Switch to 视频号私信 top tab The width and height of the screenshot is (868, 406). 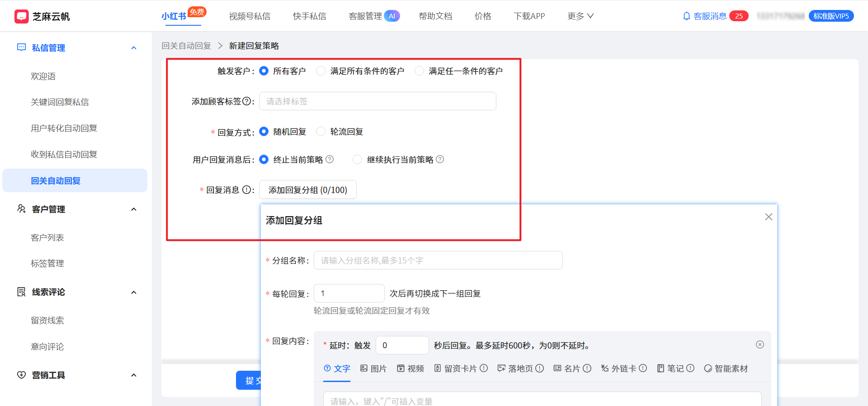[250, 16]
